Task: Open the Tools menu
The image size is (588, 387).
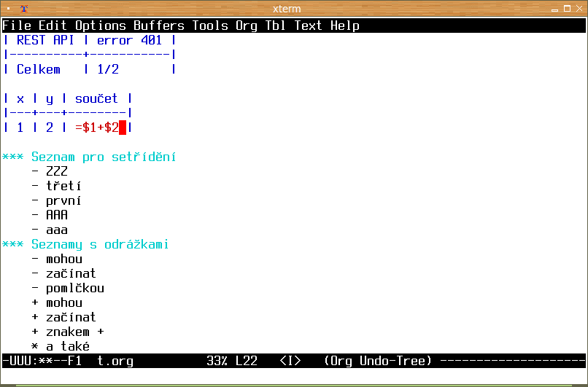Action: (x=210, y=26)
